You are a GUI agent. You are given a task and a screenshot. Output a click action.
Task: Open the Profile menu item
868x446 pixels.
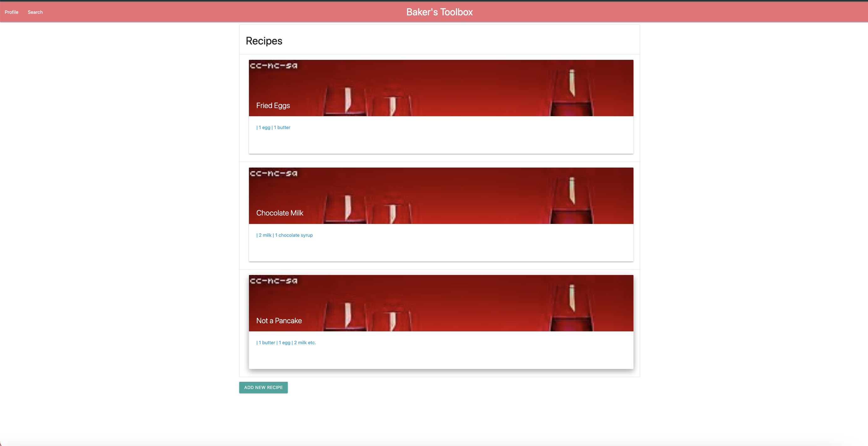click(11, 12)
